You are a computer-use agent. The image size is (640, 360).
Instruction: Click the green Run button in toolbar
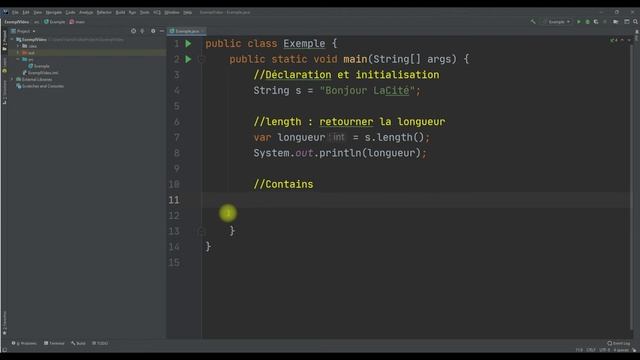[x=578, y=22]
